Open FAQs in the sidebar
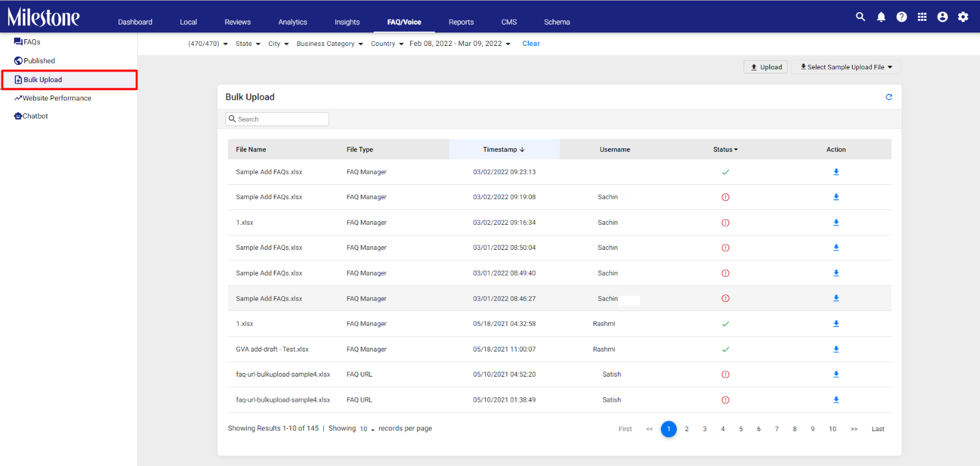The width and height of the screenshot is (980, 466). coord(27,42)
